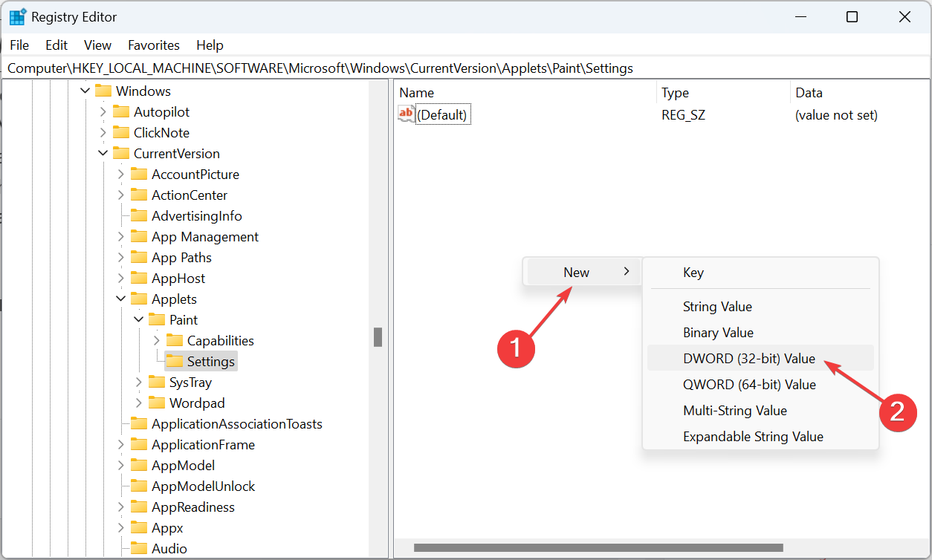
Task: Click the Windows folder icon in tree
Action: 103,91
